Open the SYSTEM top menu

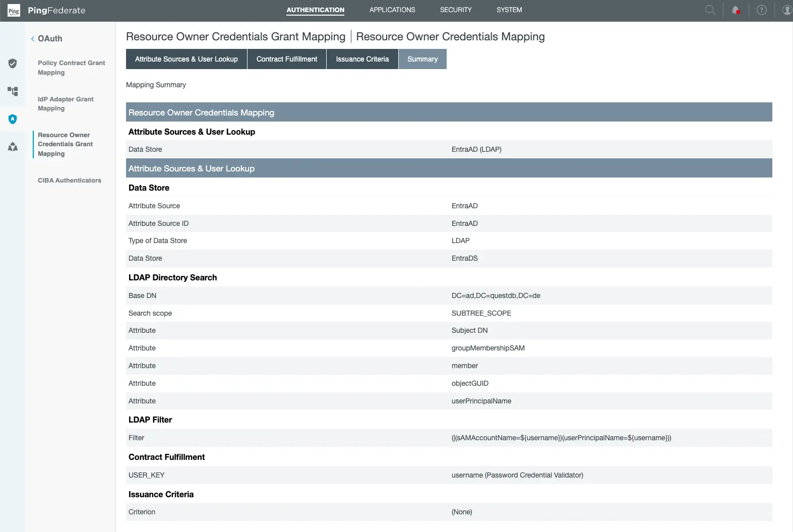(509, 10)
